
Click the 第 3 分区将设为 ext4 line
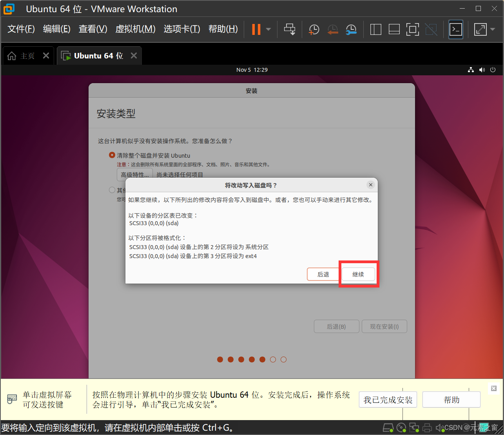193,256
